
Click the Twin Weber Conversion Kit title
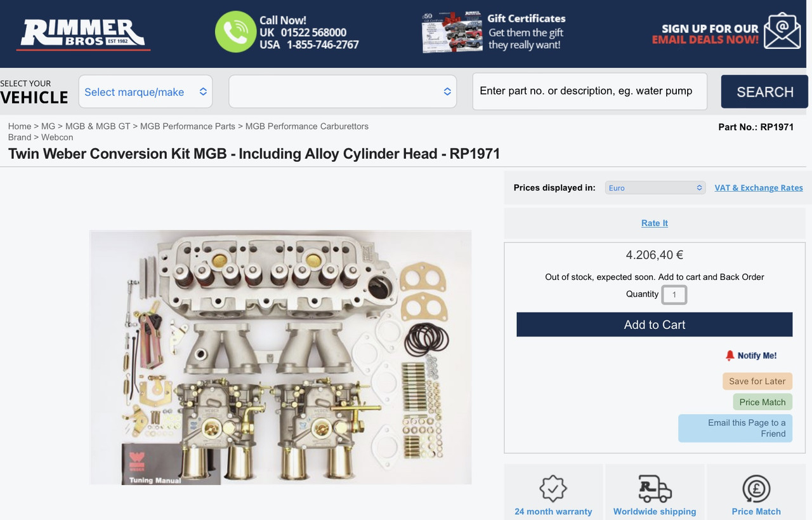(254, 154)
